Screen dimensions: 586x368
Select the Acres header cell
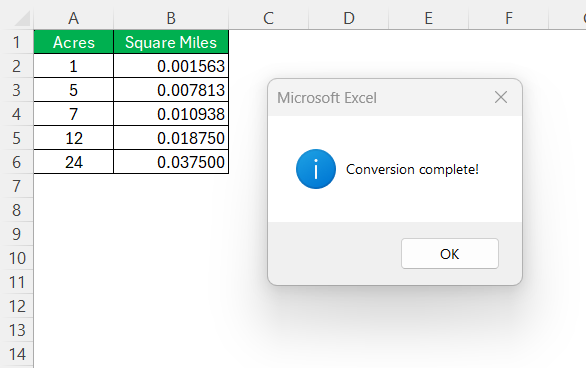[x=74, y=42]
